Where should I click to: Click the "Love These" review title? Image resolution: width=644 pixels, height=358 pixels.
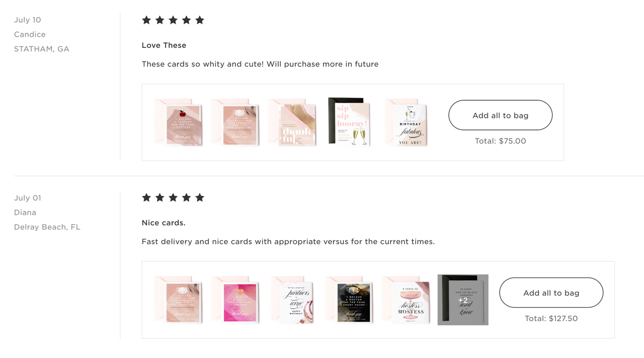164,45
